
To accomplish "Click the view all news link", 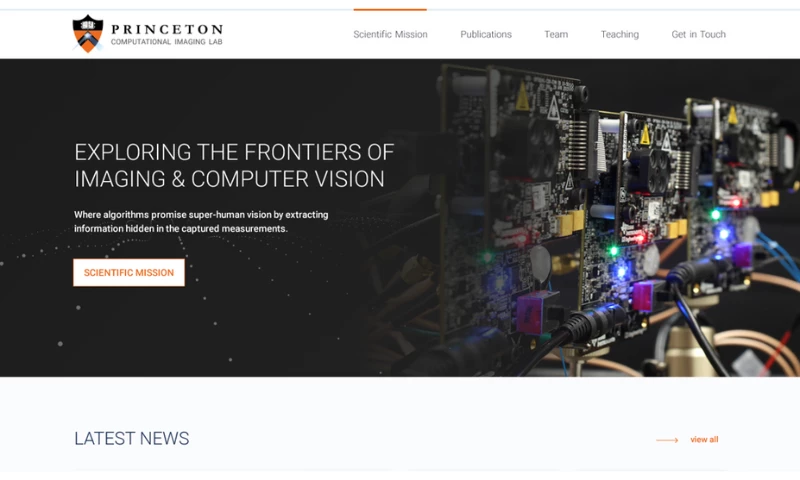I will click(704, 439).
